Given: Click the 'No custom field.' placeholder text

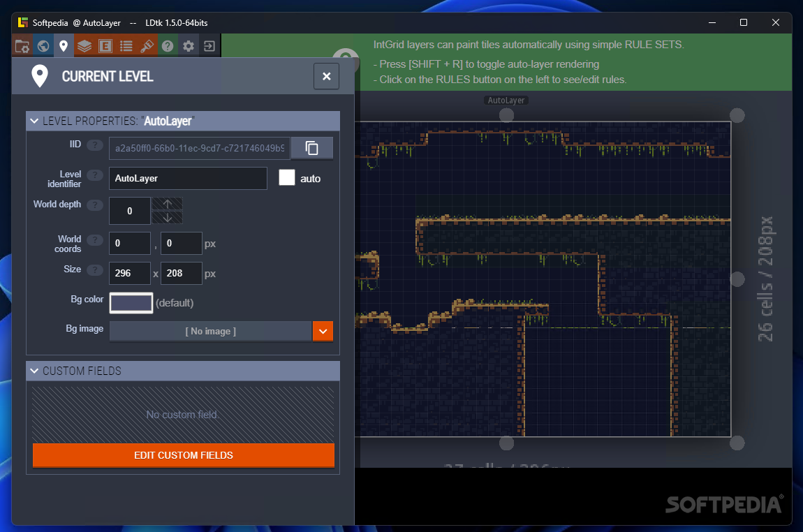Looking at the screenshot, I should click(183, 415).
